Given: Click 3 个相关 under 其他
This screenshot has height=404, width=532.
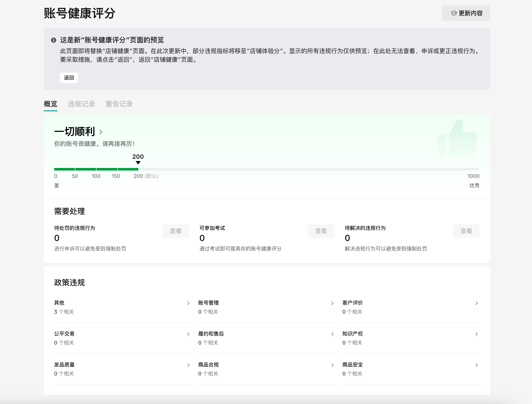Looking at the screenshot, I should 64,312.
